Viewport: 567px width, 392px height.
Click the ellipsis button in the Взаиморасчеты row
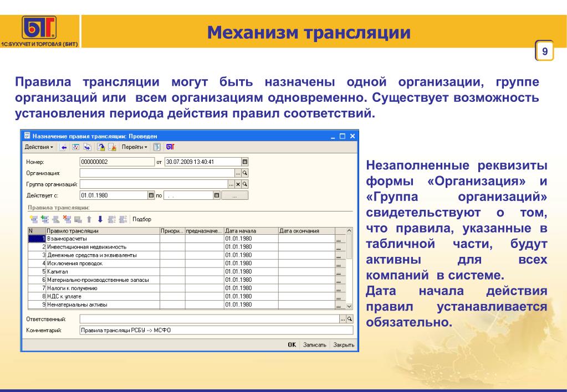coord(339,239)
